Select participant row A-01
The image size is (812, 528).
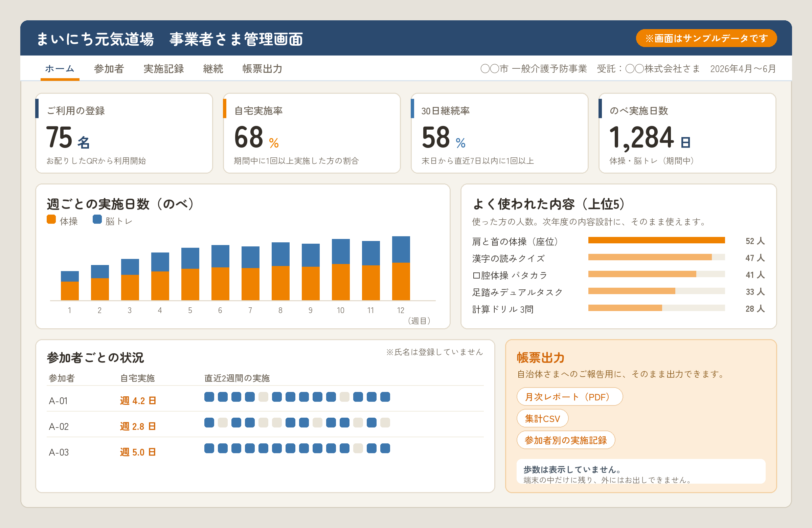click(265, 399)
